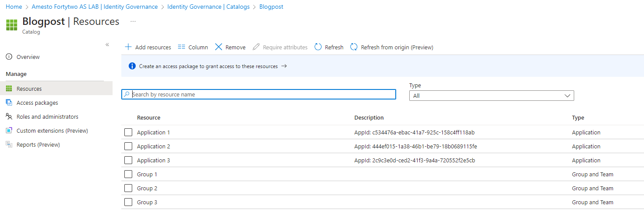The image size is (644, 223).
Task: Click the Add resources plus icon
Action: [x=128, y=47]
